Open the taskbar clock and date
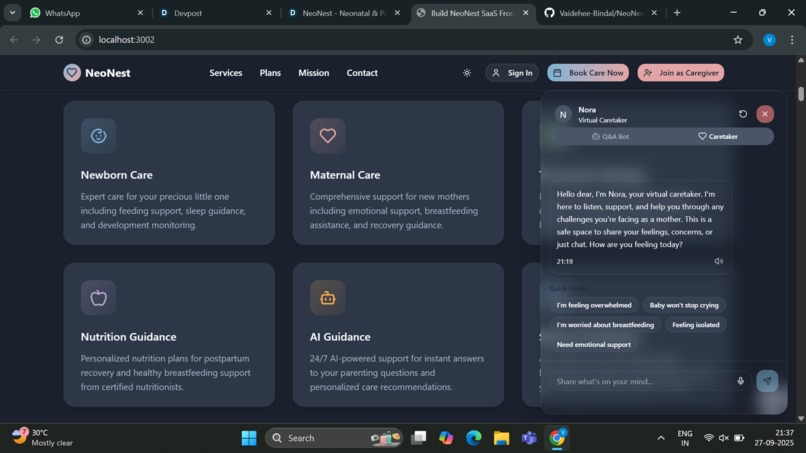This screenshot has width=806, height=453. click(774, 438)
